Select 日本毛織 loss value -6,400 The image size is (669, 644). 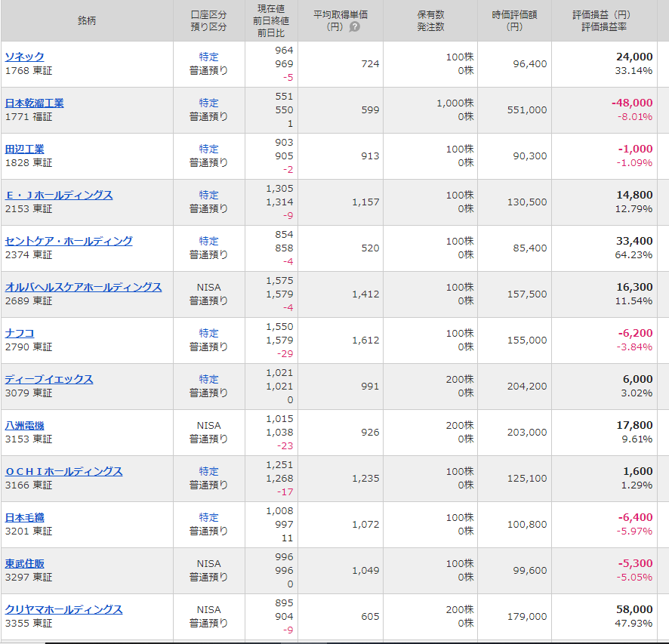(635, 517)
